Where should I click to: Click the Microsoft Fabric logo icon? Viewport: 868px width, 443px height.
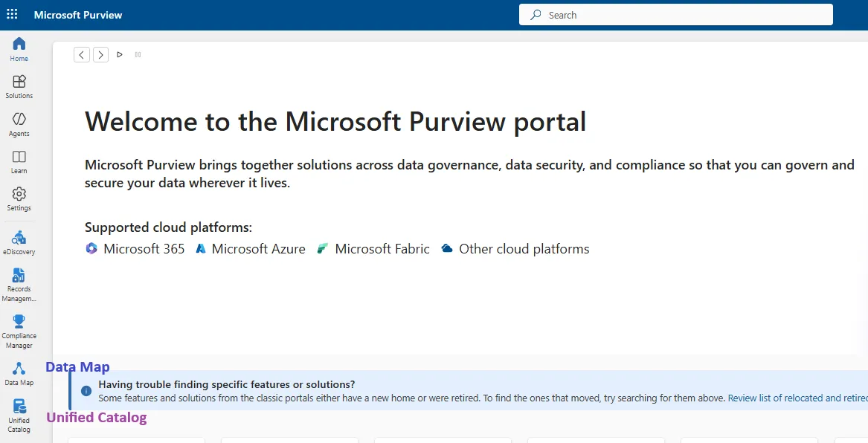pyautogui.click(x=323, y=249)
